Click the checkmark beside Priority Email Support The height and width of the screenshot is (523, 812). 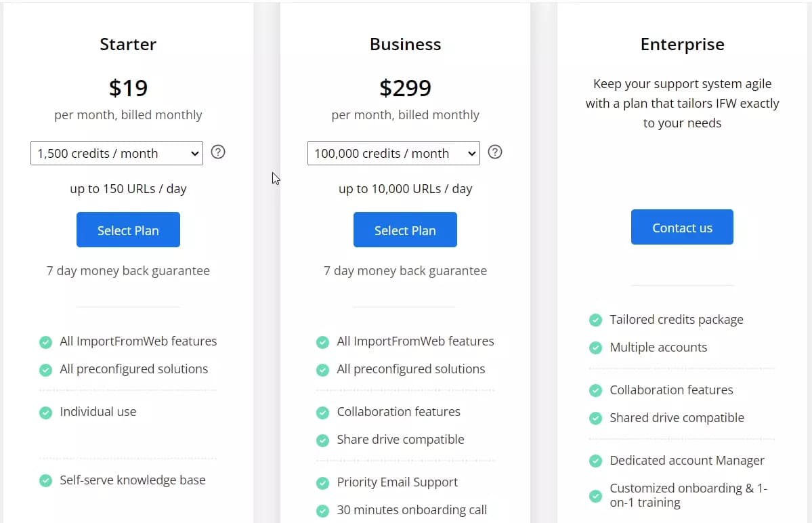[x=322, y=483]
